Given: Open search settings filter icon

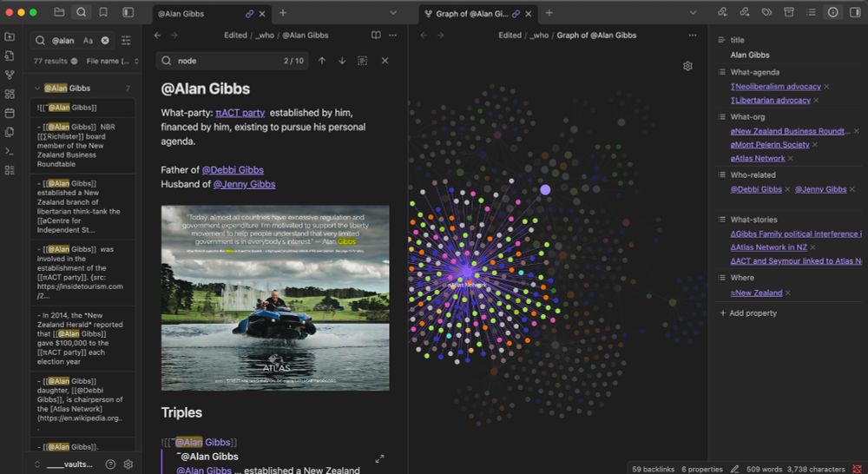Looking at the screenshot, I should click(x=126, y=41).
